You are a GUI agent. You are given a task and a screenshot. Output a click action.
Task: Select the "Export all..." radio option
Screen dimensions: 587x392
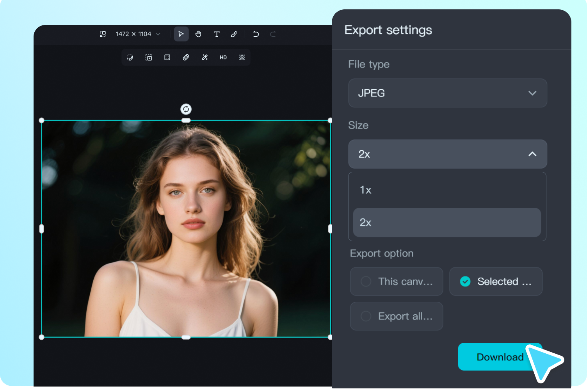point(397,316)
